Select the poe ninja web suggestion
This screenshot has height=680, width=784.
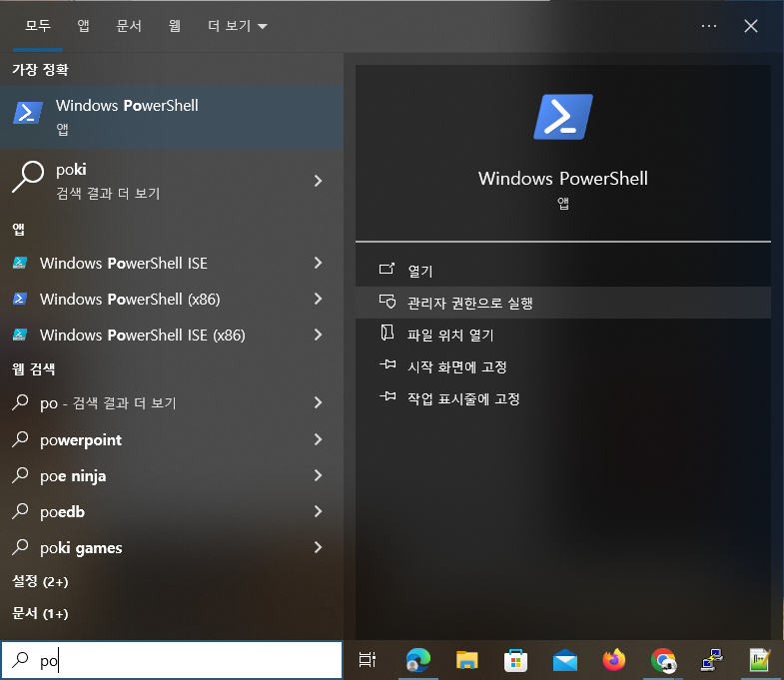172,476
